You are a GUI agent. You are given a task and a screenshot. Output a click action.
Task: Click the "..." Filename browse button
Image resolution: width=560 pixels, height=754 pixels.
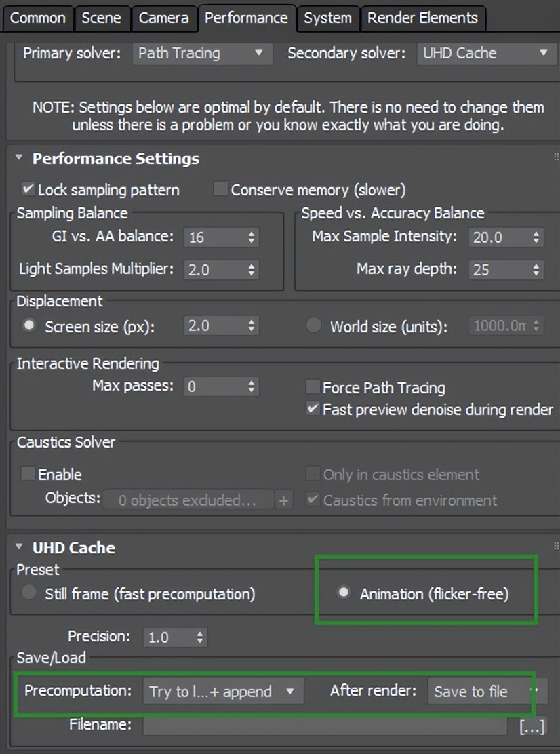tap(532, 726)
